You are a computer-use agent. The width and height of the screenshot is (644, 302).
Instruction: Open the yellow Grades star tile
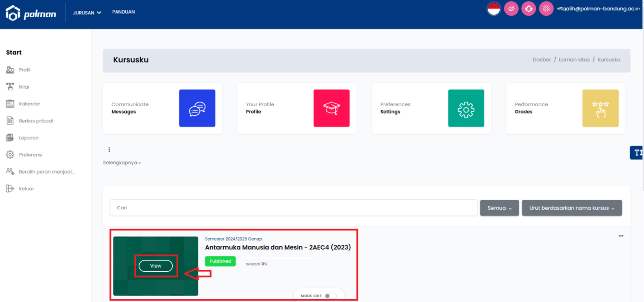(600, 108)
